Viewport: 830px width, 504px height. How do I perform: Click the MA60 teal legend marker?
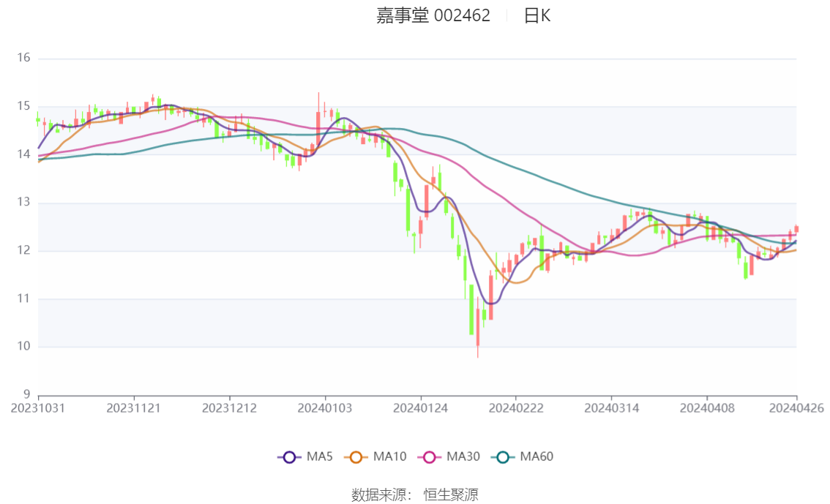(x=503, y=457)
